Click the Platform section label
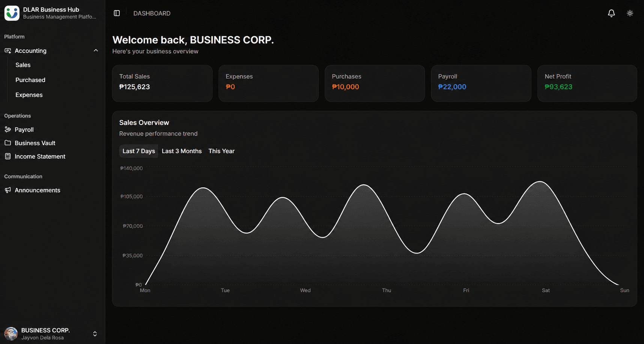 [14, 37]
